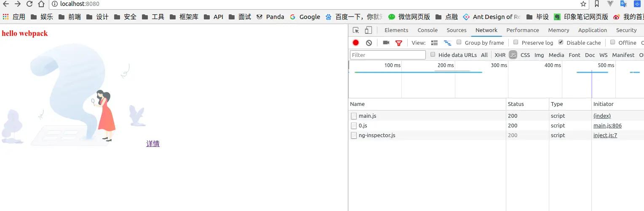This screenshot has height=211, width=644.
Task: Click the 详情 link on page
Action: tap(153, 143)
